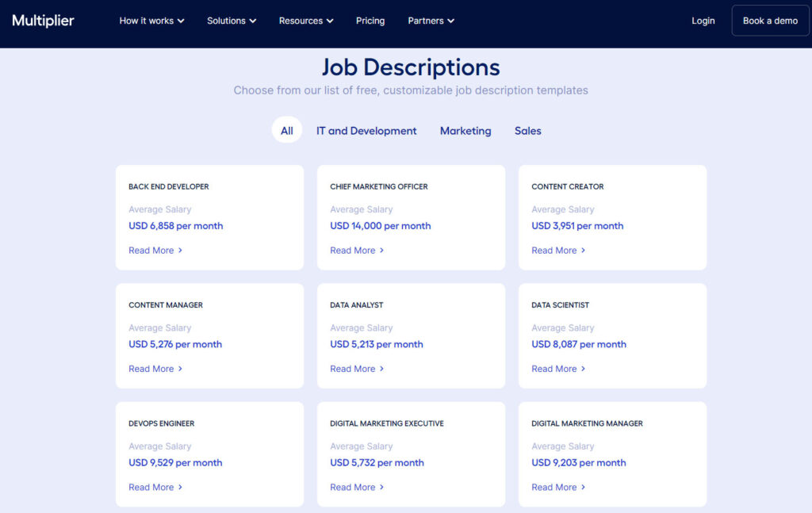812x513 pixels.
Task: Open the Pricing page
Action: click(x=370, y=21)
